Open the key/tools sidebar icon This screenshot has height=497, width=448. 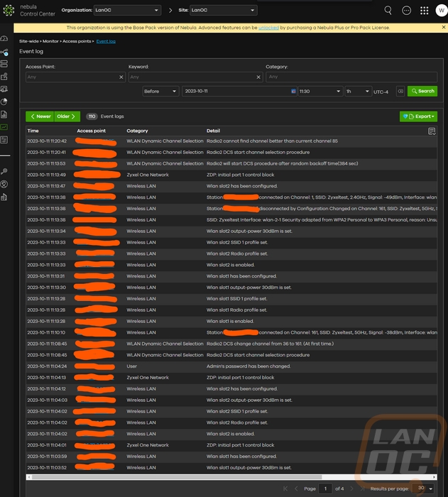coord(4,172)
